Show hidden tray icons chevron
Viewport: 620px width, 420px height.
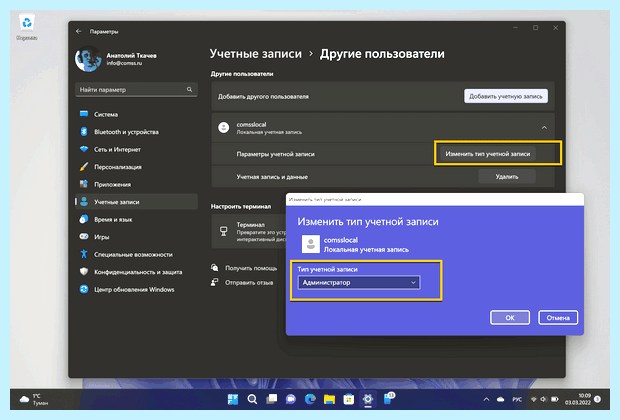[x=486, y=399]
